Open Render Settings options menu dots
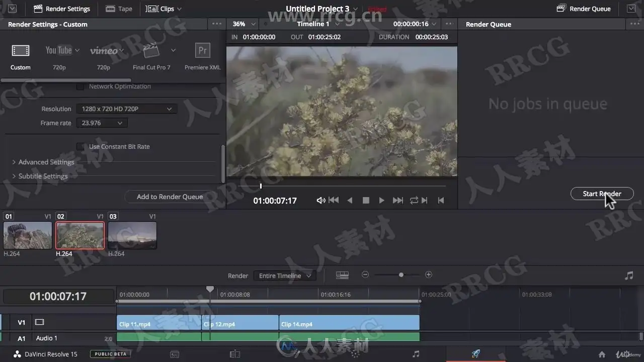This screenshot has width=644, height=362. click(217, 24)
